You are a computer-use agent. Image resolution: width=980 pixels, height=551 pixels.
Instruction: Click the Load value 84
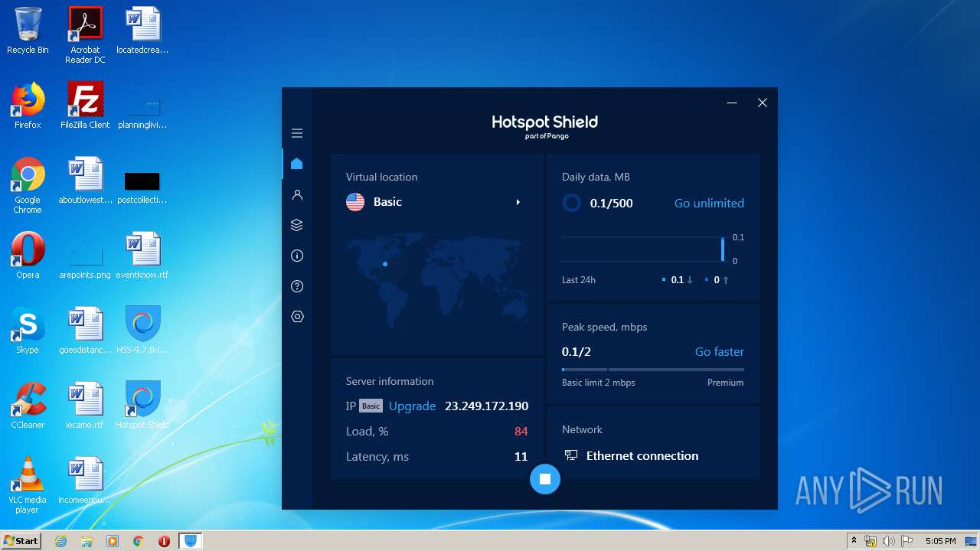tap(521, 432)
